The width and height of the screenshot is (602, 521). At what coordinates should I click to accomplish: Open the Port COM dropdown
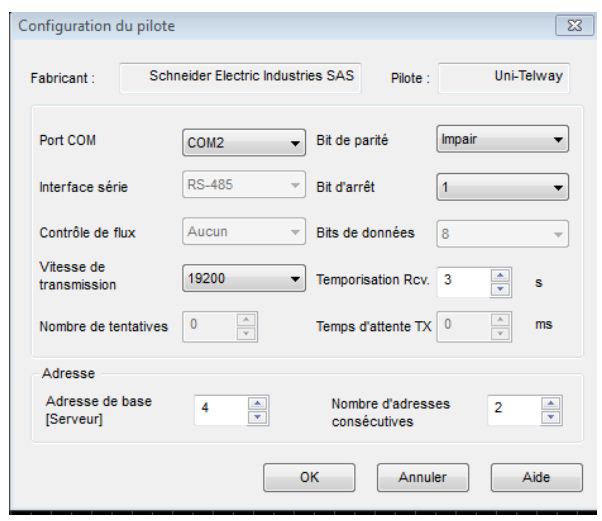pos(244,143)
